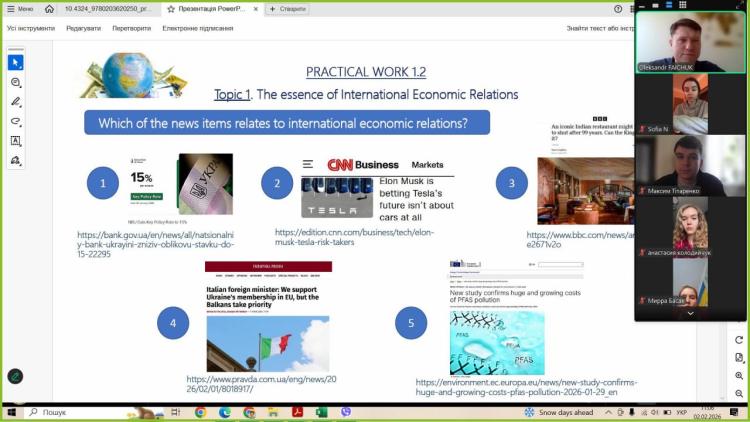
Task: Select Максим Тітаренко video tile
Action: point(690,166)
